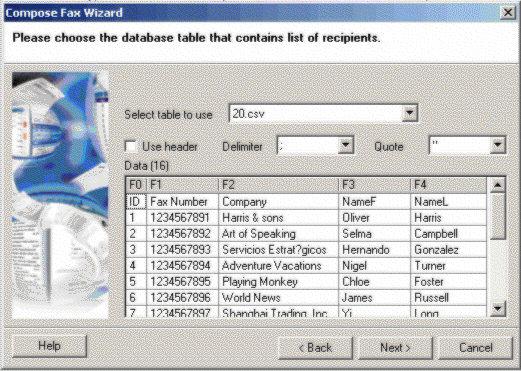Select the F3 column header
Screen dimensions: 521x371
click(374, 185)
